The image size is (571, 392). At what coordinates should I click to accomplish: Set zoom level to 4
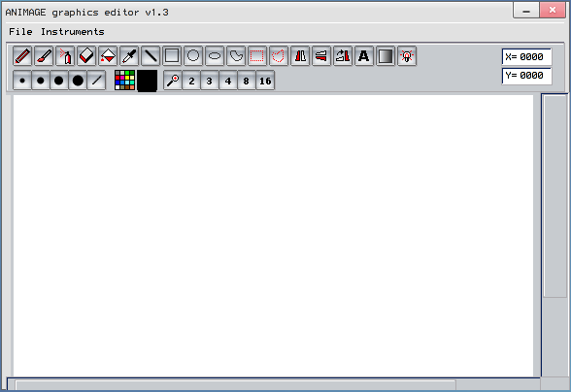pyautogui.click(x=228, y=81)
